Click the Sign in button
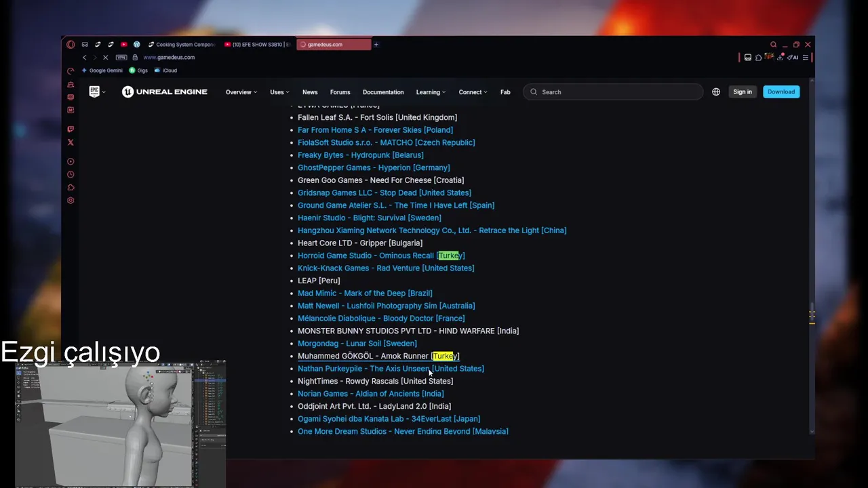The width and height of the screenshot is (868, 488). (x=743, y=91)
